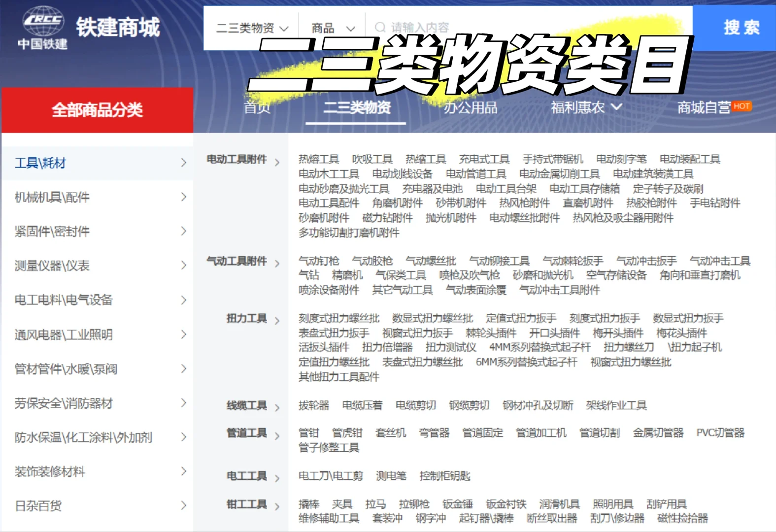This screenshot has height=532, width=776.
Task: Click the 管虎钳 link
Action: tap(347, 433)
